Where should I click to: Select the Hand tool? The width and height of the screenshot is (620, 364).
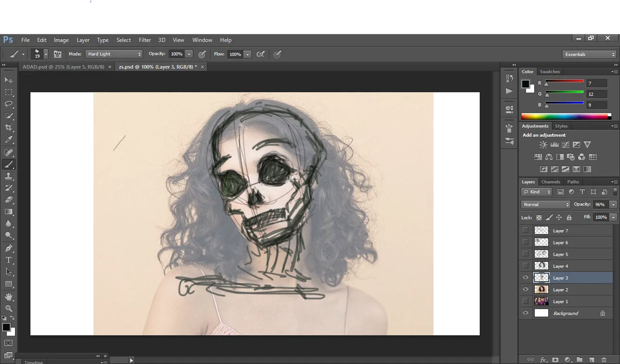point(9,296)
